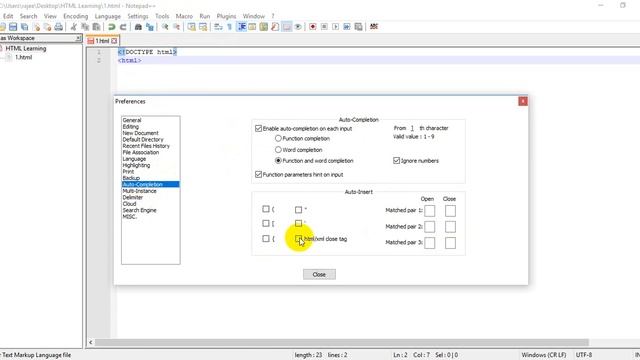
Task: Enable auto-insert for single quote checkbox
Action: click(298, 223)
